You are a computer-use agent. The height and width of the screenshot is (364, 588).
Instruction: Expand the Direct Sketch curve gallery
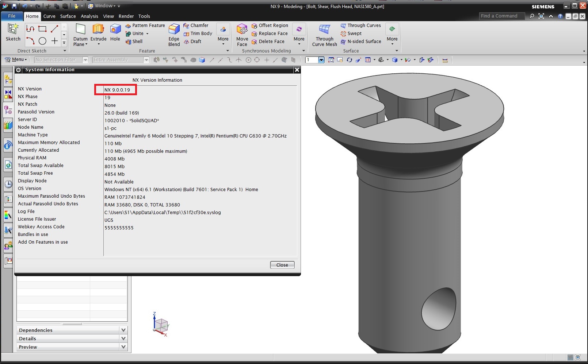pos(64,43)
